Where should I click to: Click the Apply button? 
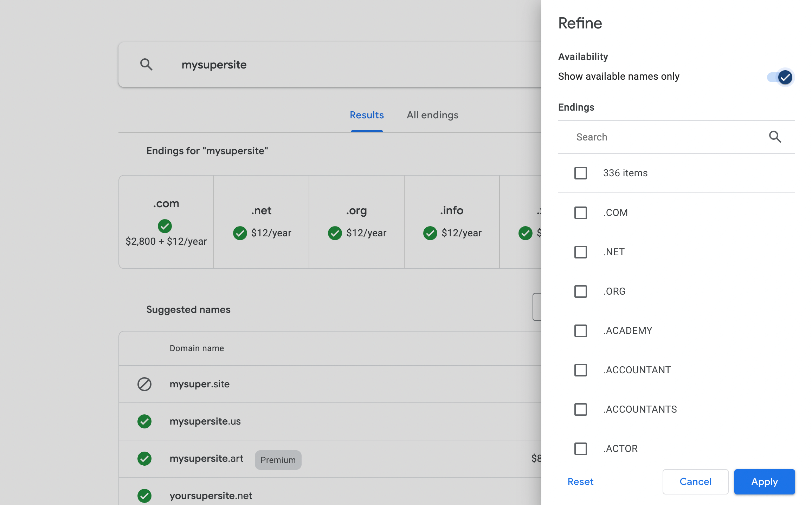tap(764, 482)
